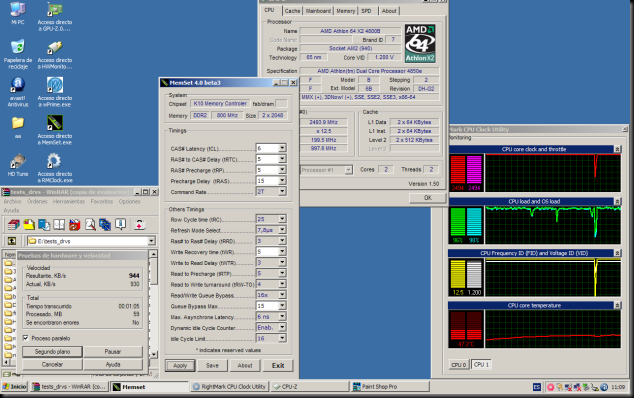The width and height of the screenshot is (634, 398).
Task: Click WinRAR's Info toolbar icon
Action: click(x=120, y=224)
